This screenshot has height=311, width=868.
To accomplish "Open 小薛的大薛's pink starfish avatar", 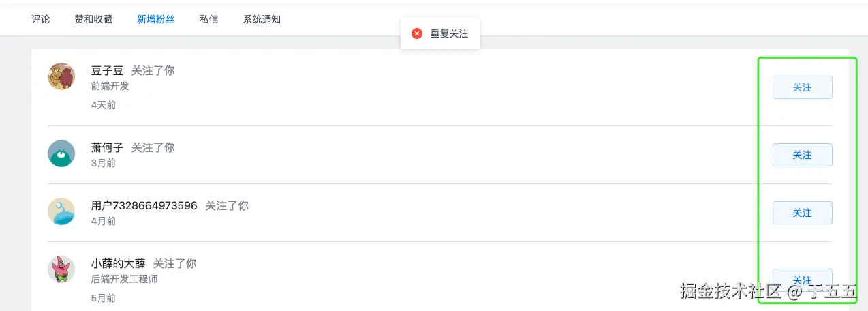I will tap(61, 269).
